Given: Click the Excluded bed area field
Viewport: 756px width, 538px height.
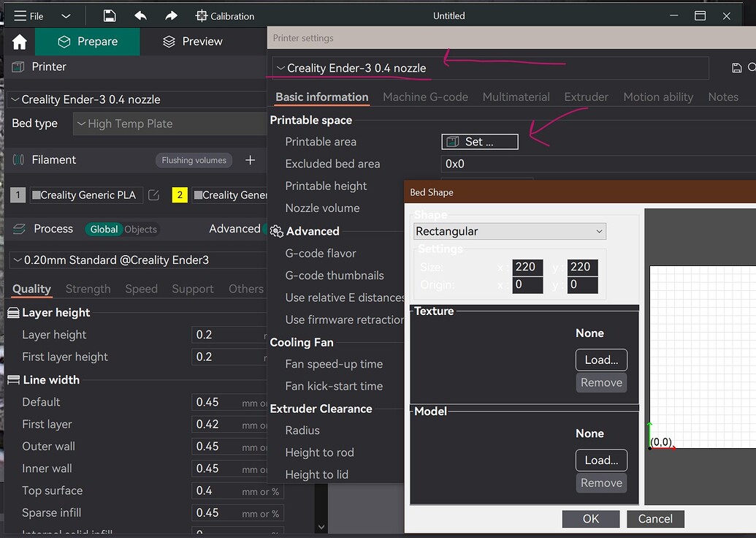Looking at the screenshot, I should [598, 164].
